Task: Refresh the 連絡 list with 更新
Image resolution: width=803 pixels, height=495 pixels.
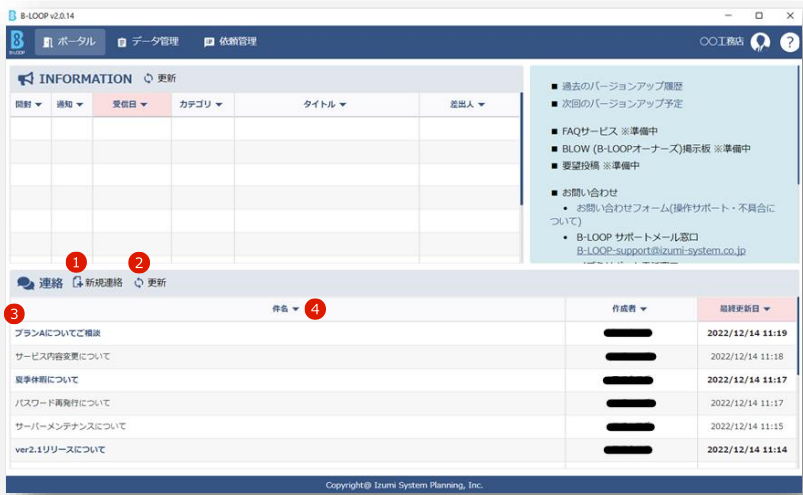Action: tap(150, 283)
